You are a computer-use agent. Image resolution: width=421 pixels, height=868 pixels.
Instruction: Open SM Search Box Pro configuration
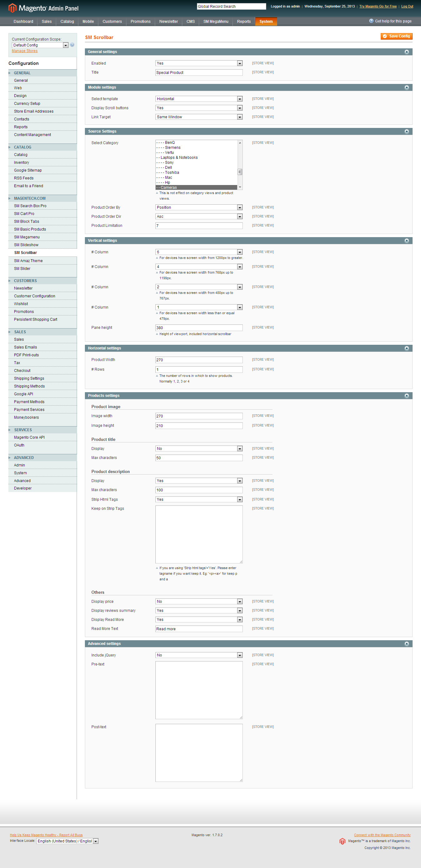pos(42,206)
